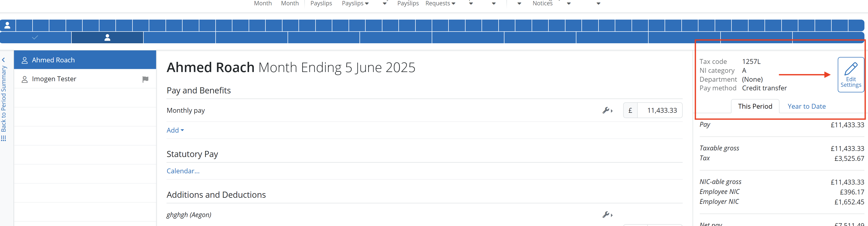868x226 pixels.
Task: Open the wrench options for ghghgh (Aegon)
Action: click(608, 215)
